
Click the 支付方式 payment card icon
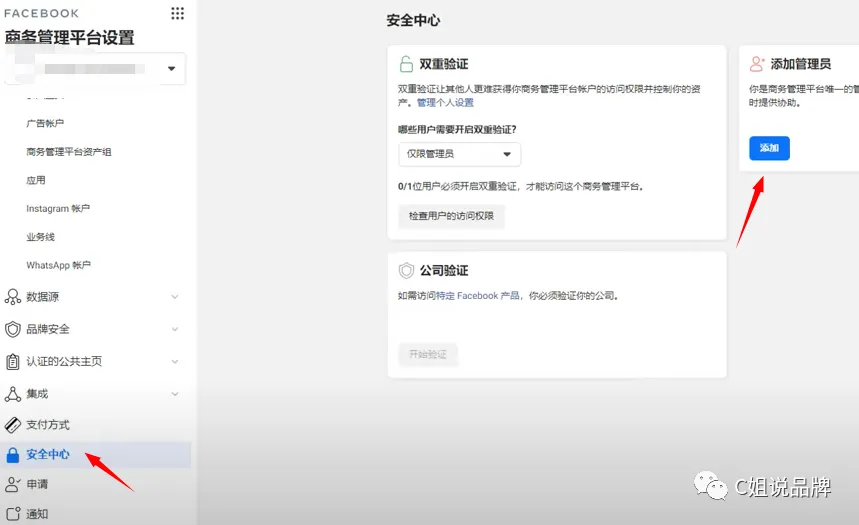(13, 425)
